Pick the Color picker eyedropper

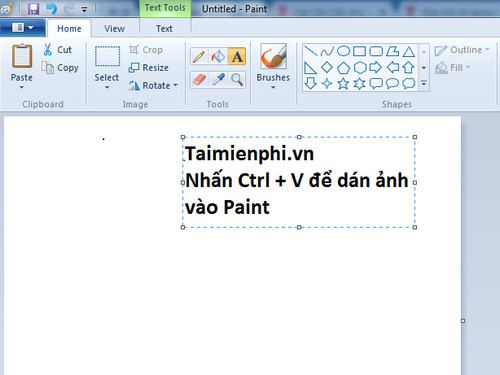tap(218, 80)
